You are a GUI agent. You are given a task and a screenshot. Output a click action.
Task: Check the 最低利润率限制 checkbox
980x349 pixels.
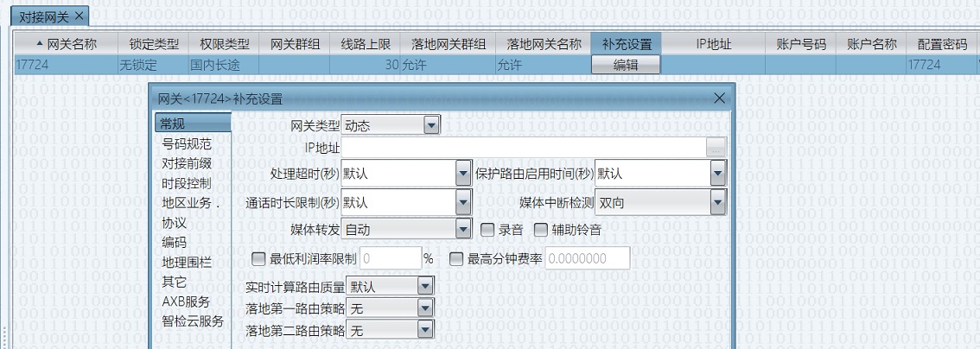[x=258, y=257]
